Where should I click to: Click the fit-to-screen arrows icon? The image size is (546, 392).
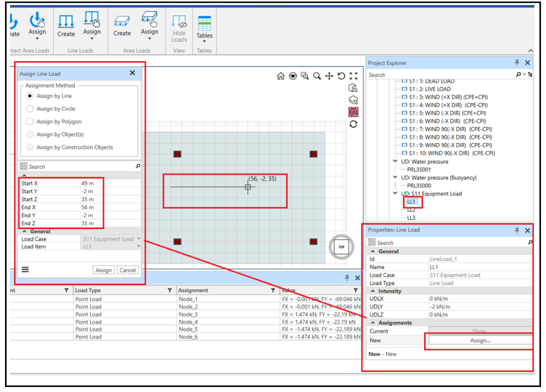pyautogui.click(x=353, y=76)
